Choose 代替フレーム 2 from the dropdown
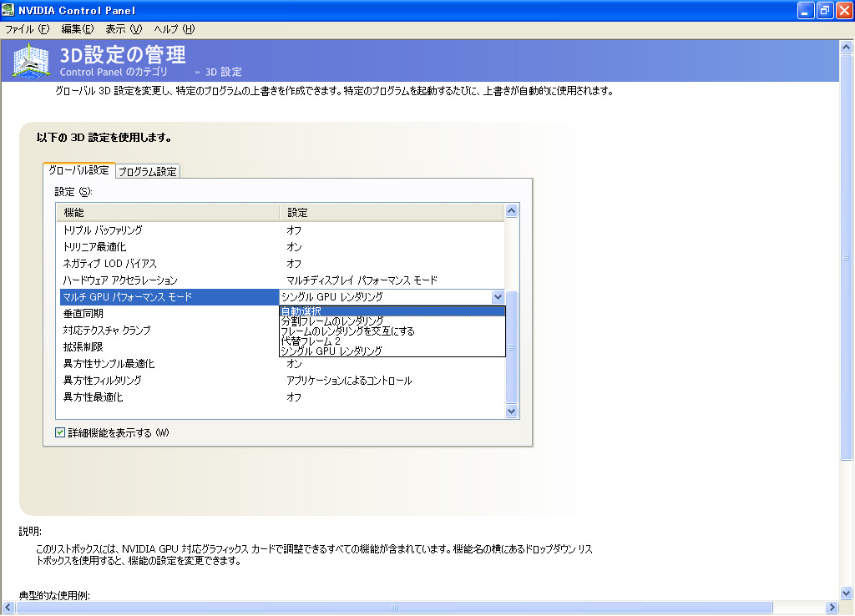 point(392,341)
